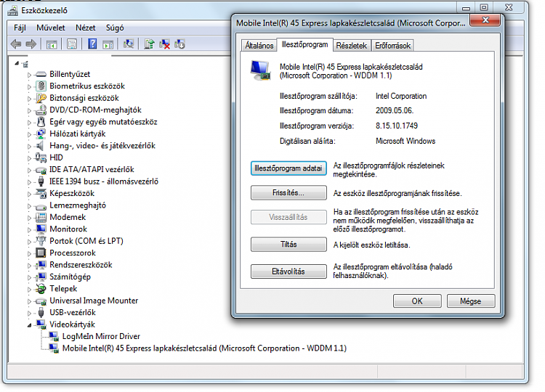This screenshot has width=545, height=392.
Task: Click the uninstall device red X icon
Action: coord(164,44)
